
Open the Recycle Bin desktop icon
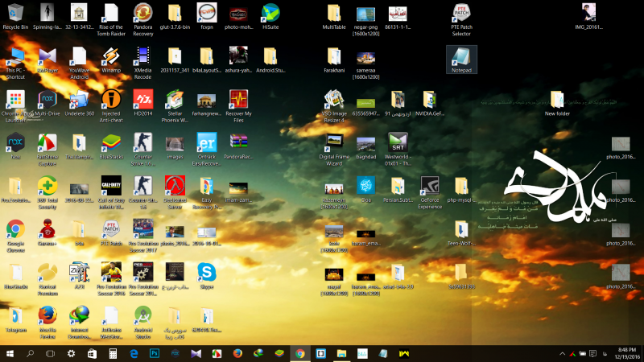(x=15, y=13)
